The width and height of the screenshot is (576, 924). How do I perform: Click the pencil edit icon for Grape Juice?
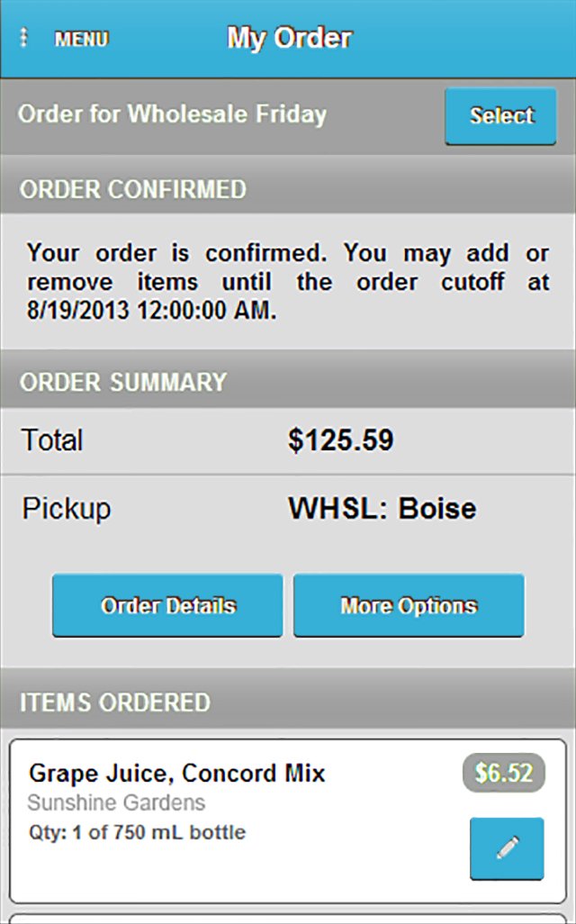click(x=507, y=847)
